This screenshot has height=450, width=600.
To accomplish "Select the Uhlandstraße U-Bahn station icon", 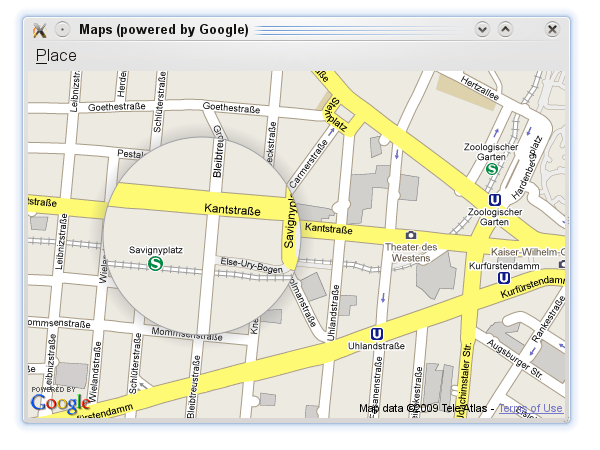I will (x=377, y=334).
